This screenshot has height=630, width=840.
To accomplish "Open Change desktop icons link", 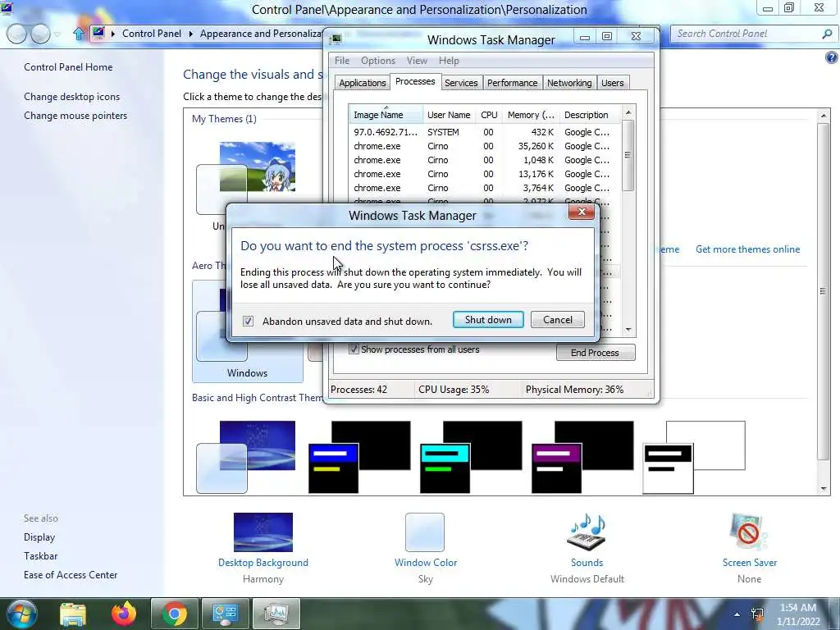I will [x=72, y=97].
